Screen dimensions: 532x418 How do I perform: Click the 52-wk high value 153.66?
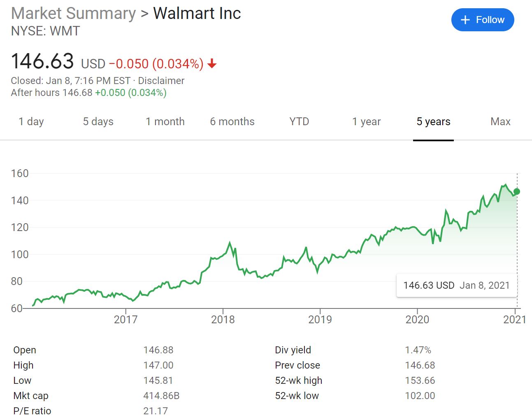[x=421, y=380]
